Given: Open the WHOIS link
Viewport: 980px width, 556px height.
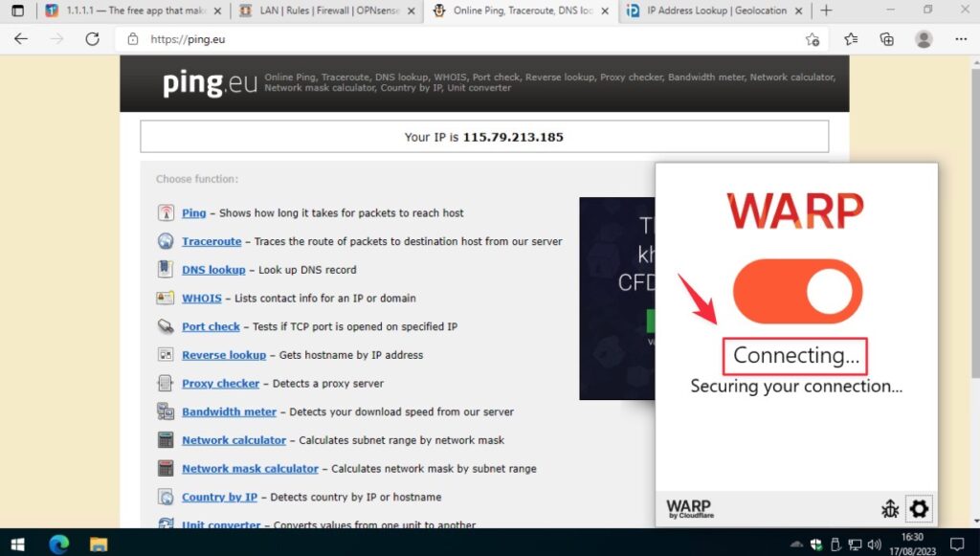Looking at the screenshot, I should pyautogui.click(x=201, y=298).
